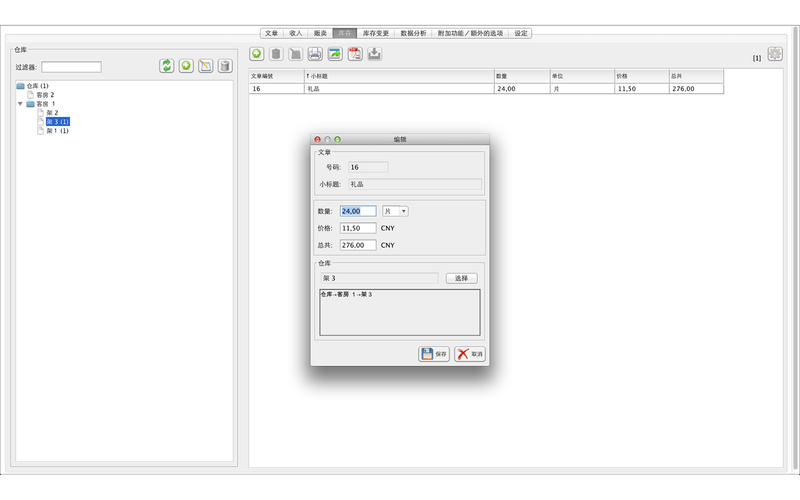The image size is (800, 500).
Task: Click the edit warehouse pencil icon
Action: tap(206, 66)
